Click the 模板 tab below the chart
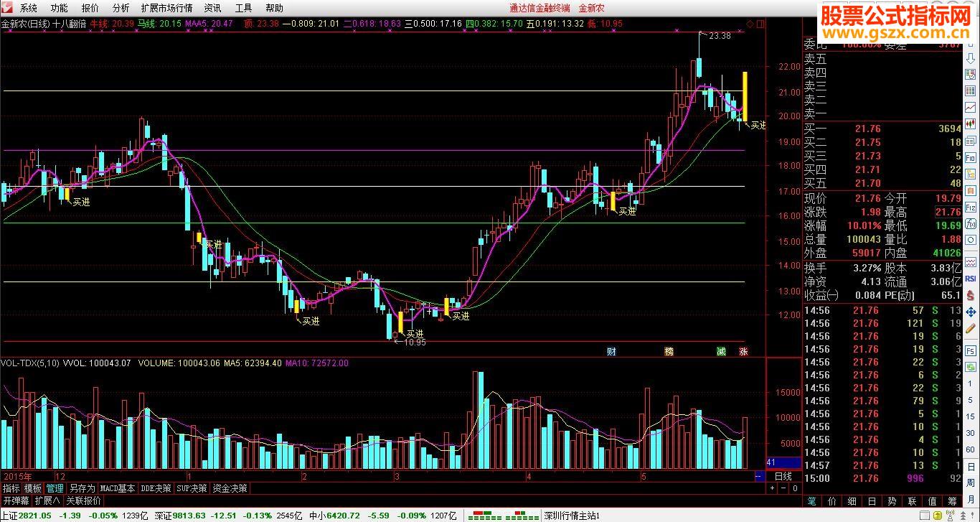Viewport: 980px width, 522px height. (33, 488)
